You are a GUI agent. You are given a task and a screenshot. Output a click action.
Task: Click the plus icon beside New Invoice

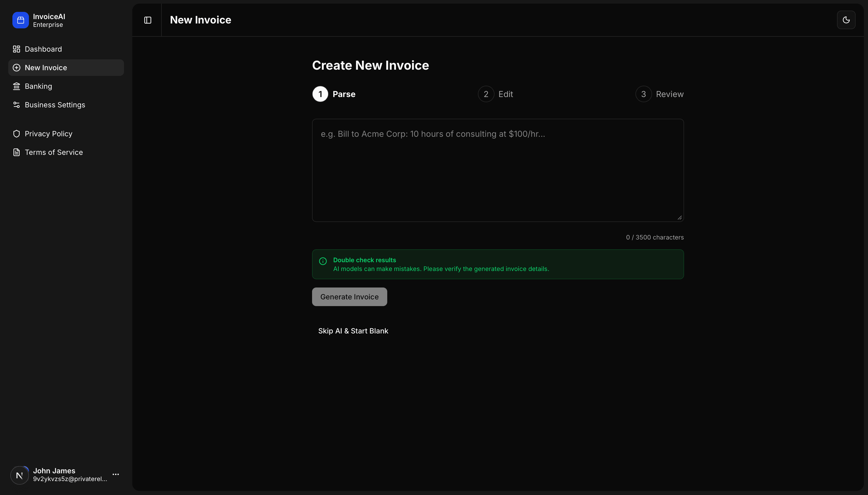[x=16, y=67]
